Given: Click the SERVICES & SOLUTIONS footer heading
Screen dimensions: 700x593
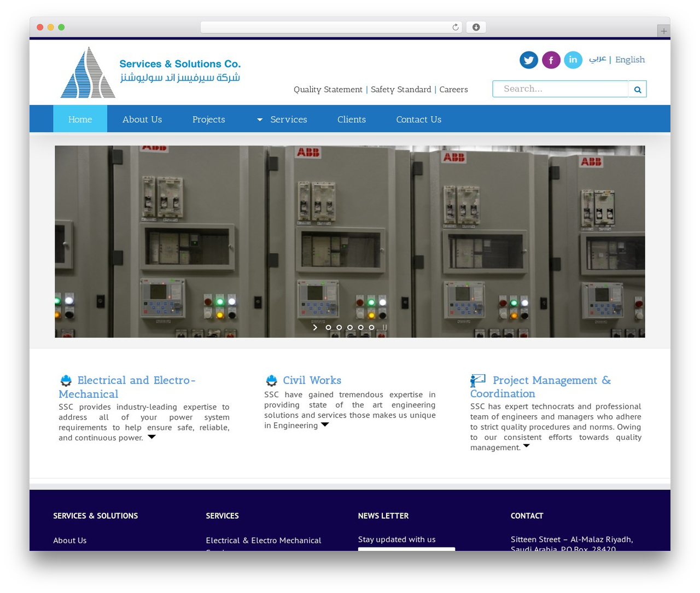Looking at the screenshot, I should tap(96, 516).
